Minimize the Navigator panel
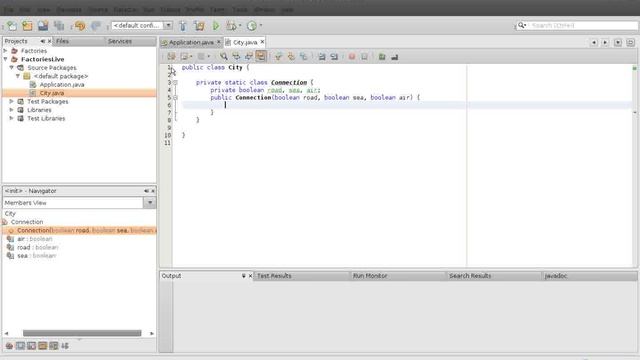Screen dimensions: 640x360 (146, 191)
